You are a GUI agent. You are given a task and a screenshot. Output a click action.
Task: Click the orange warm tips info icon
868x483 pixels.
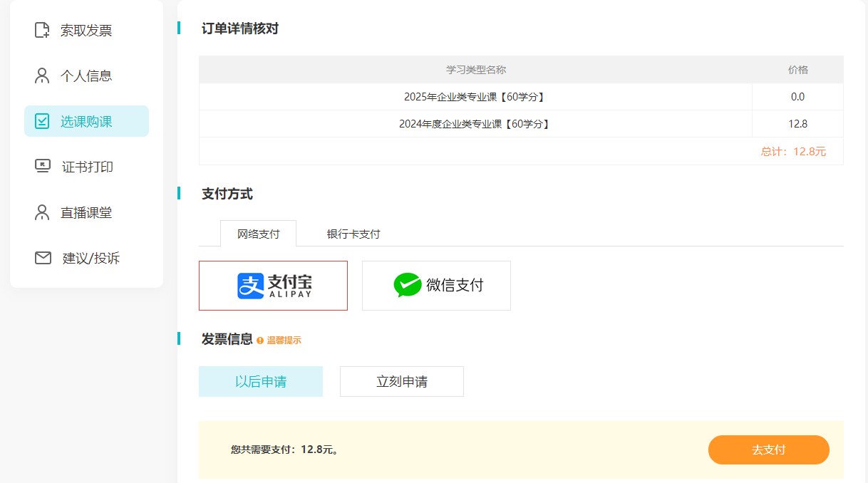pos(260,341)
